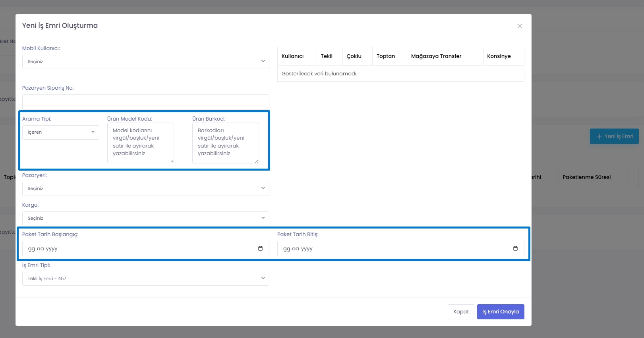Open calendar picker for Paket Tarih Bitiş
This screenshot has width=644, height=338.
[515, 249]
